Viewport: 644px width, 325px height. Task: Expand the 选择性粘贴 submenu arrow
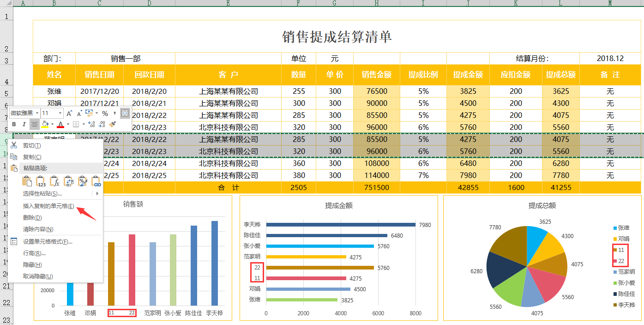point(97,193)
